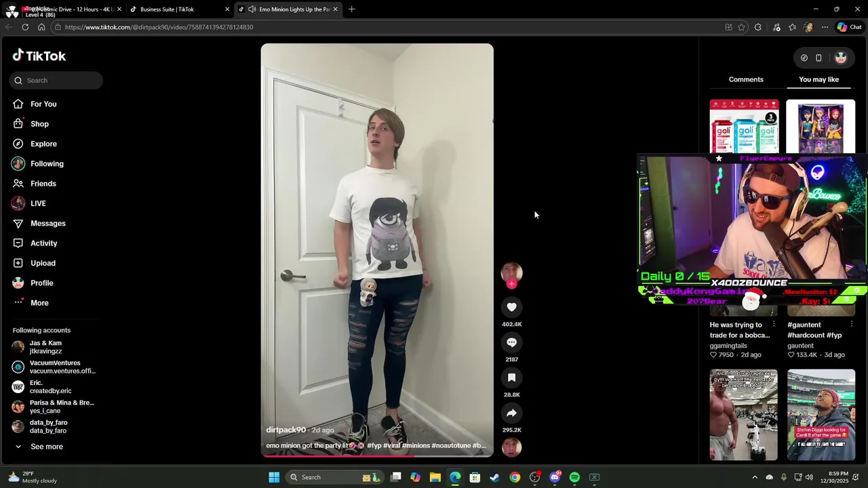Close the Emo Minion tab

(x=335, y=9)
